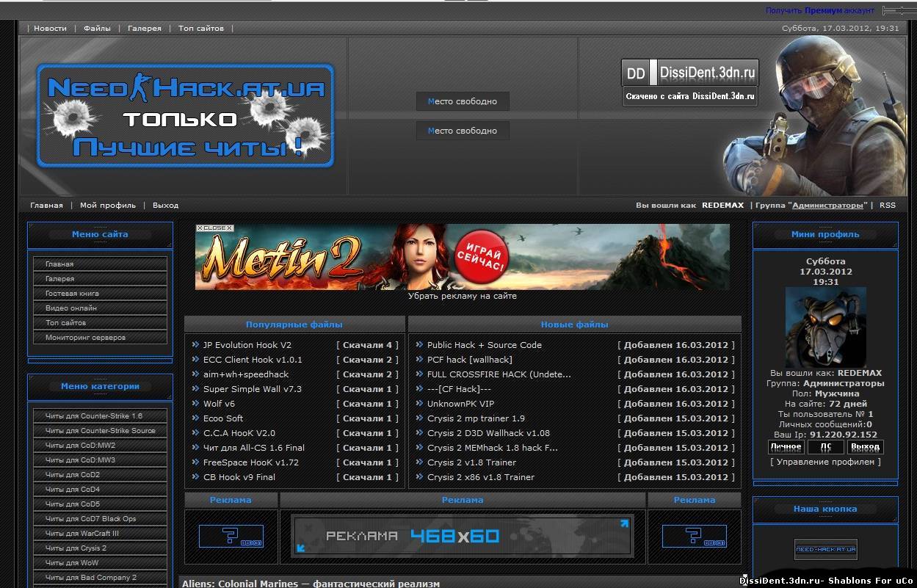The height and width of the screenshot is (588, 917).
Task: Click the NeedHack.at.ua logo banner
Action: (x=186, y=115)
